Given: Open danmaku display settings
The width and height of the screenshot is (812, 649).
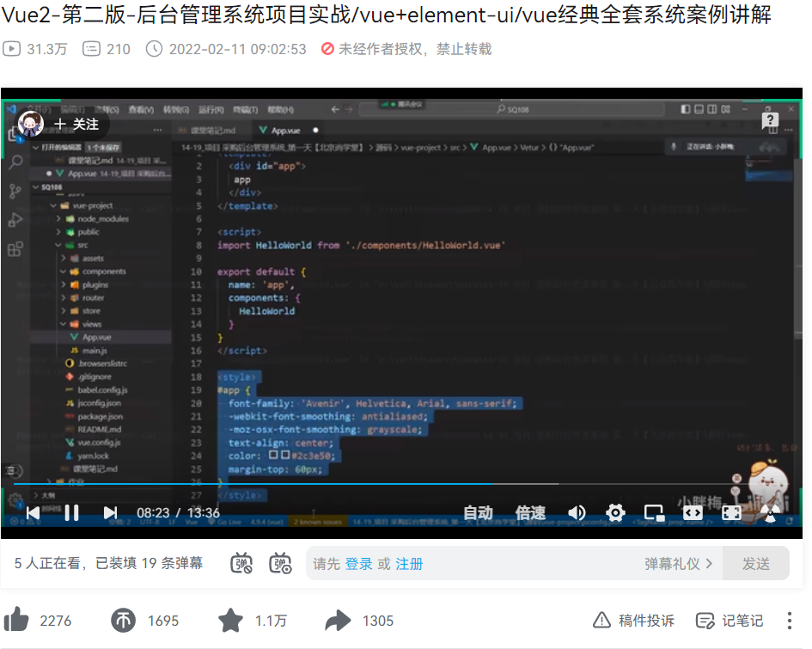Looking at the screenshot, I should (x=280, y=564).
